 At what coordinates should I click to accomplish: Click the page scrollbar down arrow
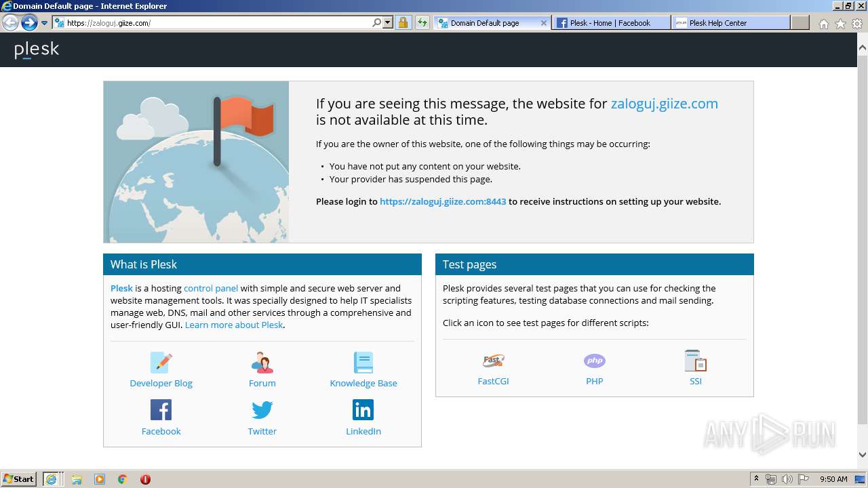pos(862,455)
